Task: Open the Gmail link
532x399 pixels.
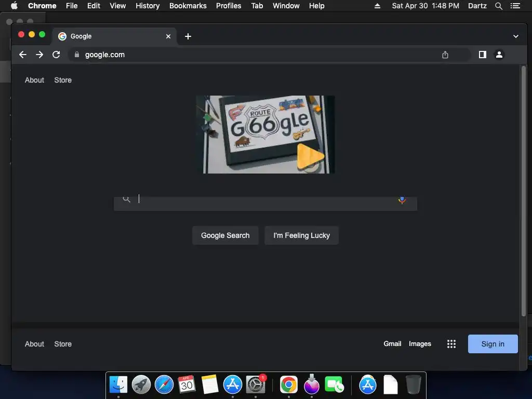Action: click(392, 344)
